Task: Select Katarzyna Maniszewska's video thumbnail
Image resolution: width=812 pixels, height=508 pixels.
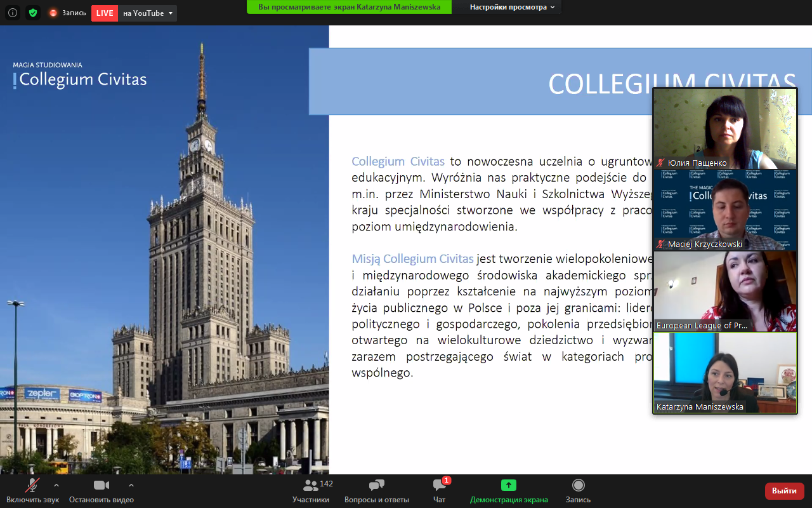Action: tap(725, 373)
